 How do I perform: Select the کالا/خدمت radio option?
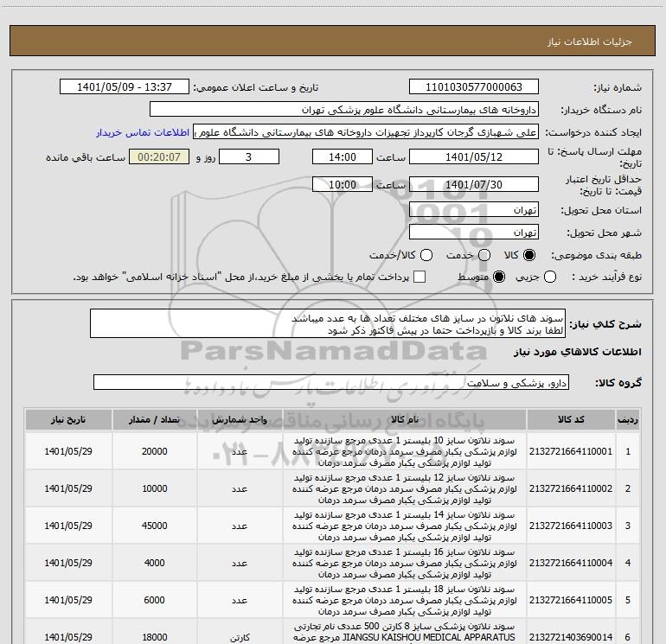coord(426,255)
